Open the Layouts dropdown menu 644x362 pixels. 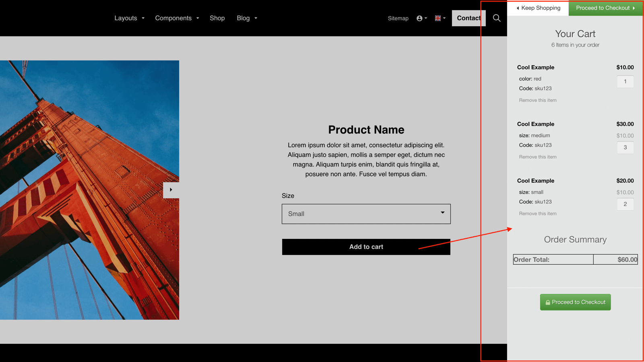coord(126,18)
